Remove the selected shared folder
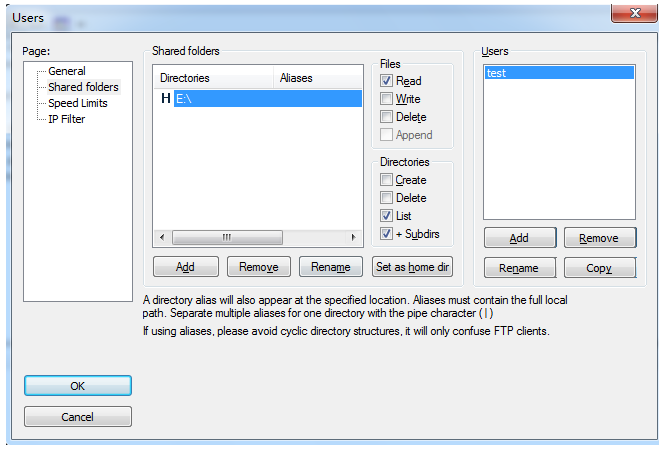Viewport: 664px width, 451px height. (259, 267)
